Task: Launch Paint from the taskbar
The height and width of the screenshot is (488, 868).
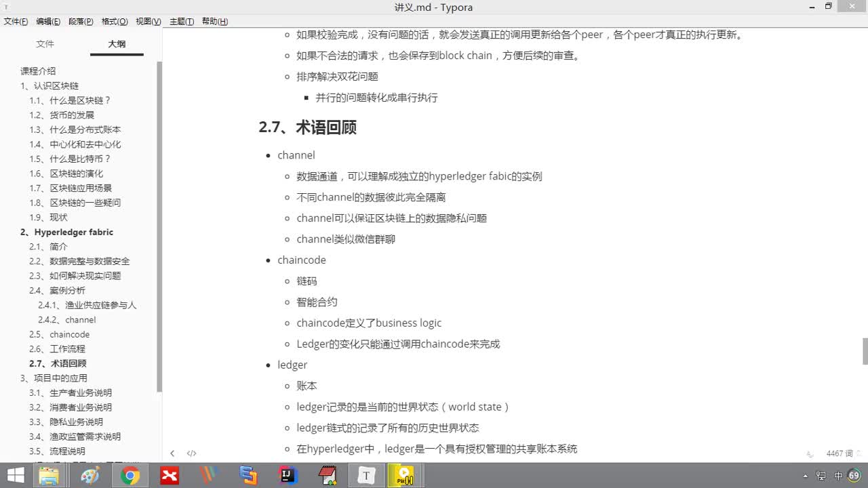Action: pyautogui.click(x=90, y=476)
